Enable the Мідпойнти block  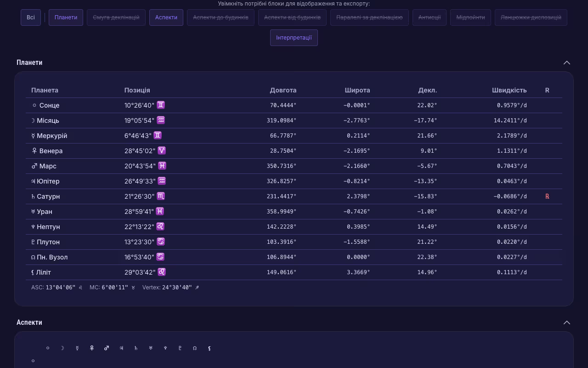(470, 17)
